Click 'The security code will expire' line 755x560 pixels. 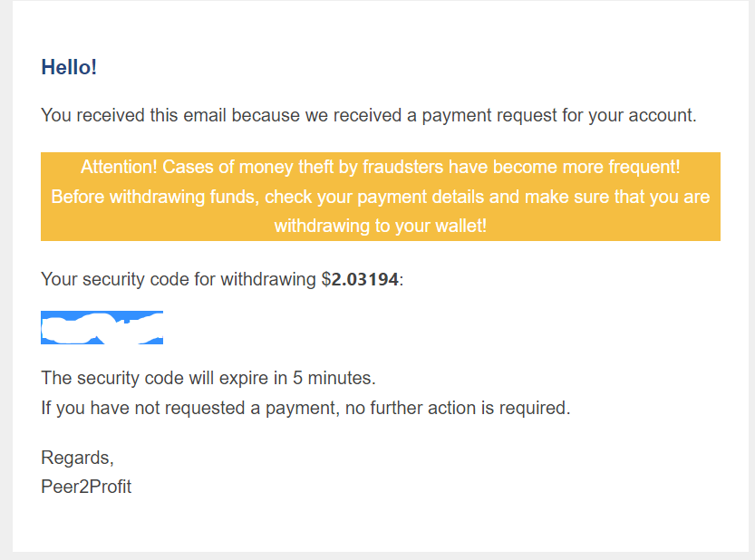click(208, 378)
